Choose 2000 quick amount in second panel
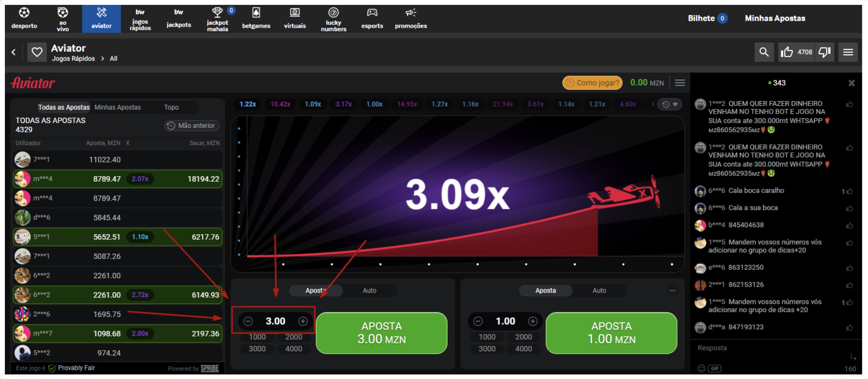This screenshot has height=379, width=868. tap(523, 337)
